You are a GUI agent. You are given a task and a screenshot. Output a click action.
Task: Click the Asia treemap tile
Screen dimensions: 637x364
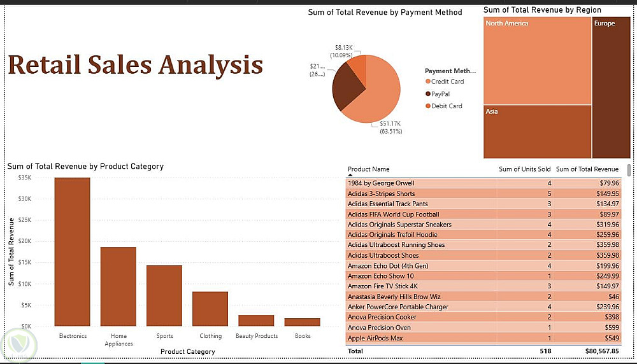[x=537, y=132]
